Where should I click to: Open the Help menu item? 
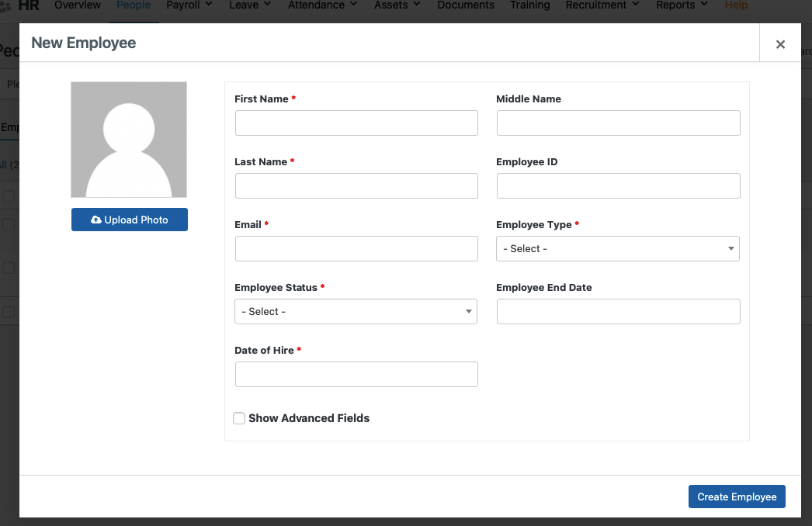tap(736, 5)
